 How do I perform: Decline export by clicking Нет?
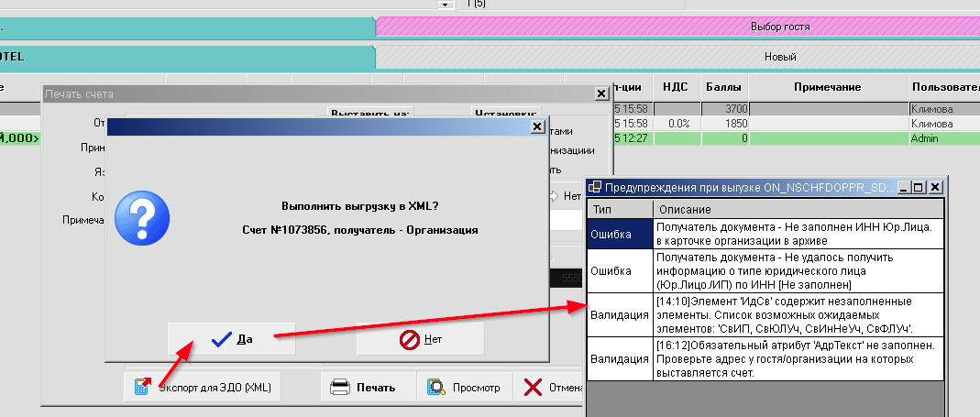point(420,339)
